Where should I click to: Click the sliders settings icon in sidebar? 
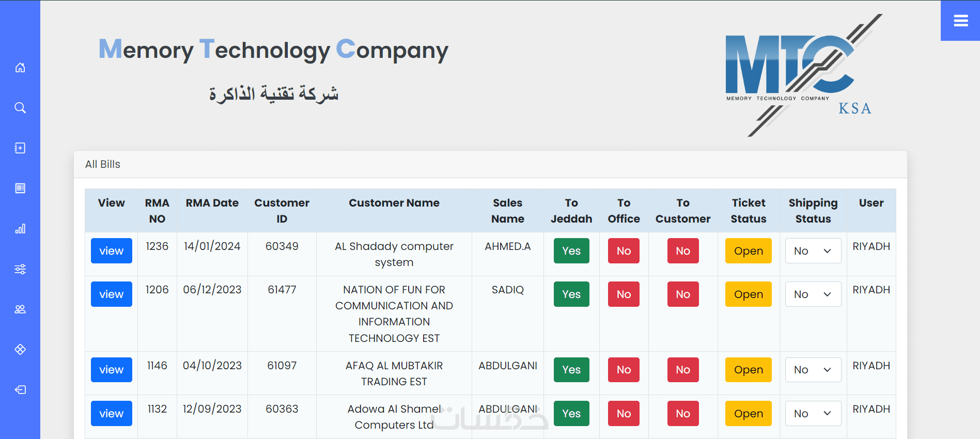point(20,269)
